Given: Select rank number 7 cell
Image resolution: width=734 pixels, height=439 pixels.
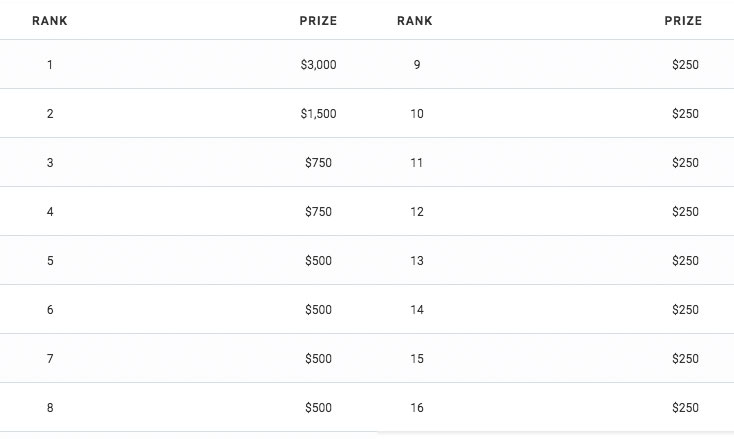Looking at the screenshot, I should pos(50,359).
